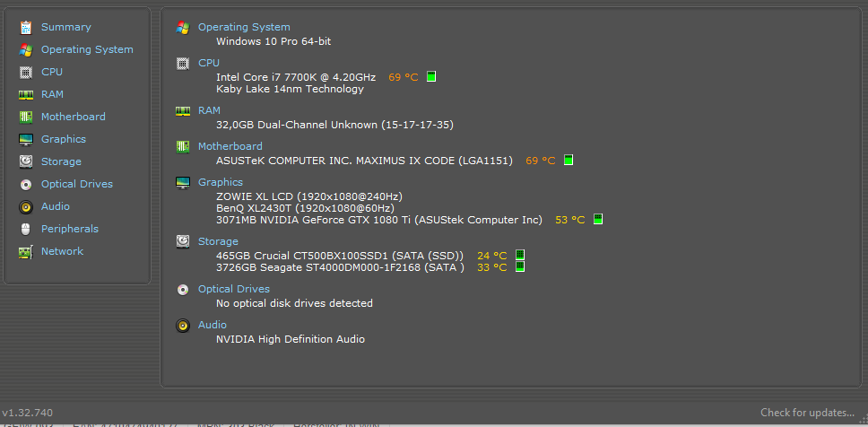The height and width of the screenshot is (427, 868).
Task: Click the Crucial CT500BX100SSD1 drive line
Action: click(339, 256)
